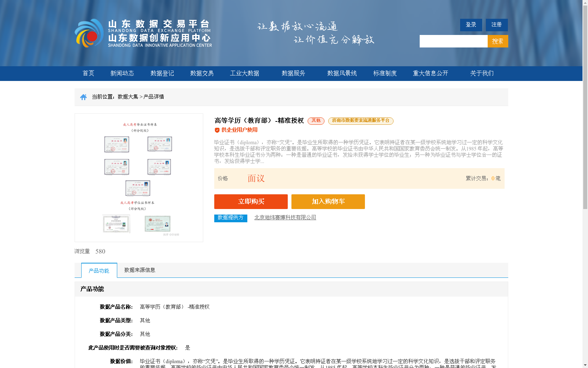Click the 其他 category tag
This screenshot has height=368, width=588.
tap(316, 121)
